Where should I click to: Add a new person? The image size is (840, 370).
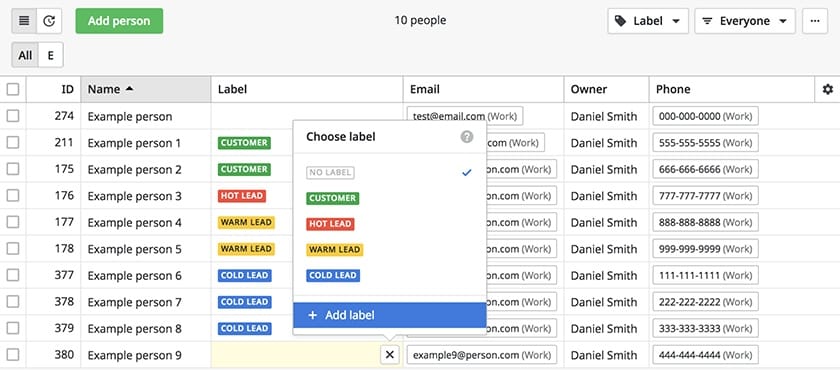point(119,21)
